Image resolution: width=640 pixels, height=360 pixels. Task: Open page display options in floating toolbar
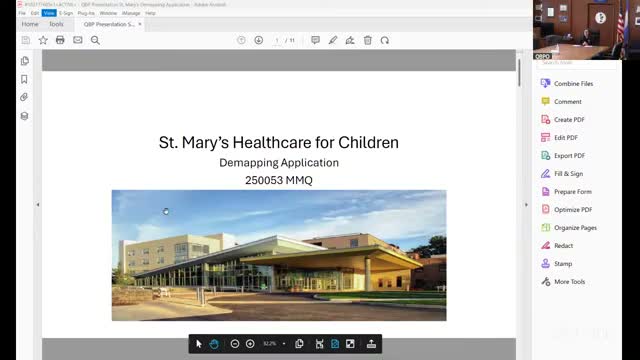pos(299,344)
